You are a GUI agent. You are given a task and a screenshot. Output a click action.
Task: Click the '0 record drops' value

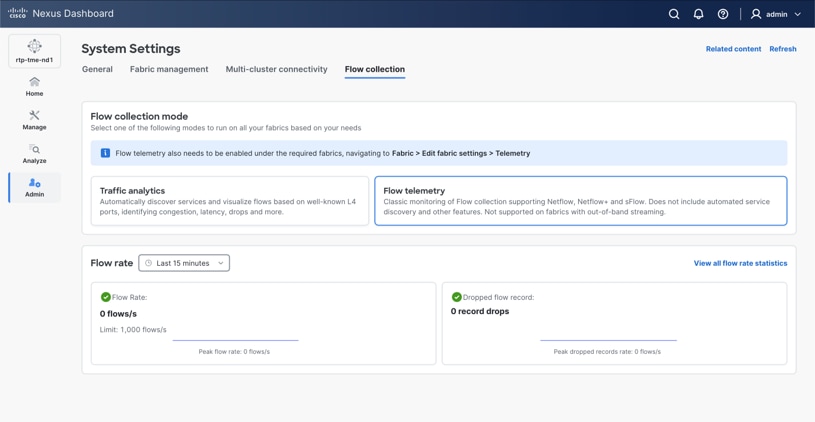(480, 311)
